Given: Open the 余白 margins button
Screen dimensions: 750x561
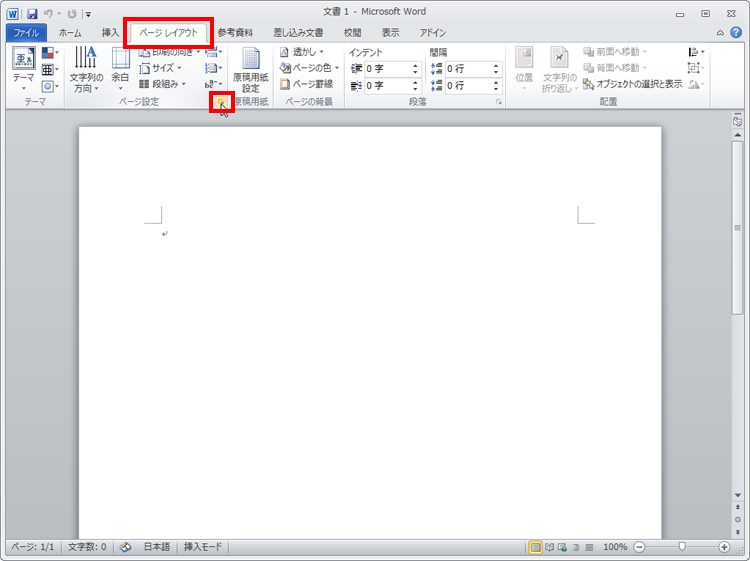Looking at the screenshot, I should (x=121, y=69).
